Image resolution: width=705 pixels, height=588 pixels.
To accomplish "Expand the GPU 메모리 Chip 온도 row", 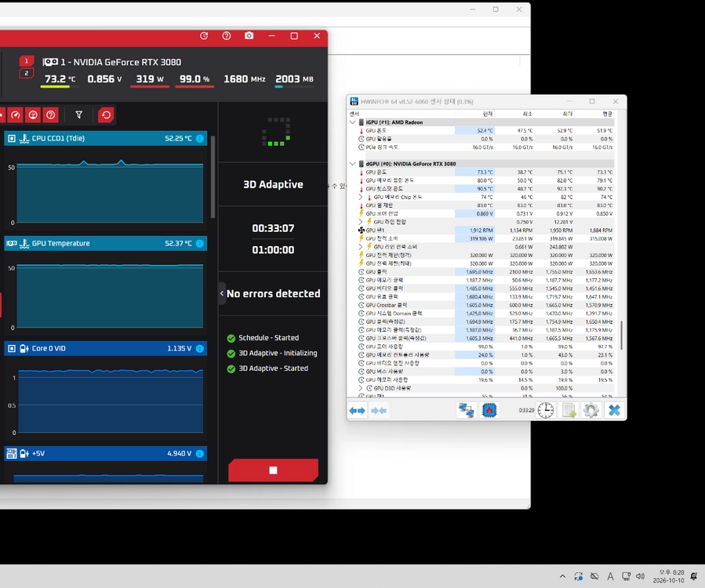I will pyautogui.click(x=361, y=197).
